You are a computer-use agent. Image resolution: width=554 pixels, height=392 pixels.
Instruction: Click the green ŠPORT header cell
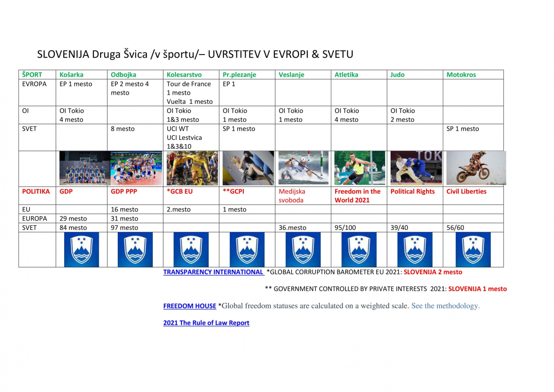pyautogui.click(x=32, y=74)
